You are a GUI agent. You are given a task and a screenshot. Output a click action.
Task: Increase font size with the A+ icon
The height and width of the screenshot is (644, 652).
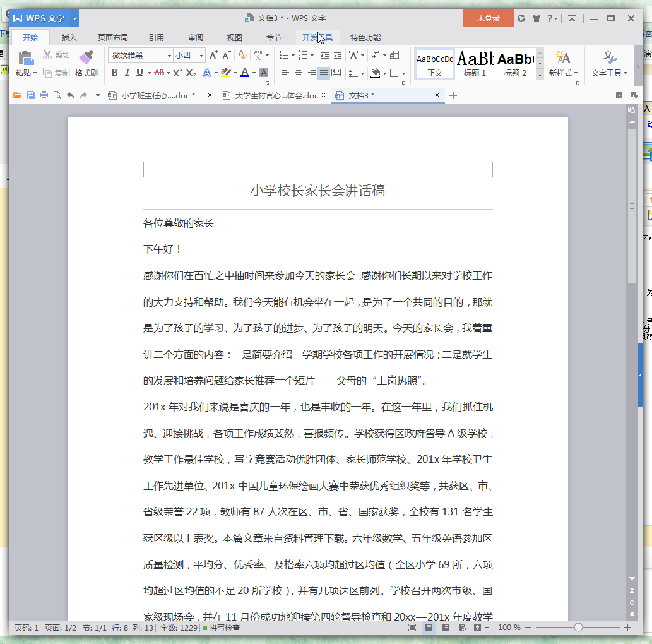(x=213, y=55)
